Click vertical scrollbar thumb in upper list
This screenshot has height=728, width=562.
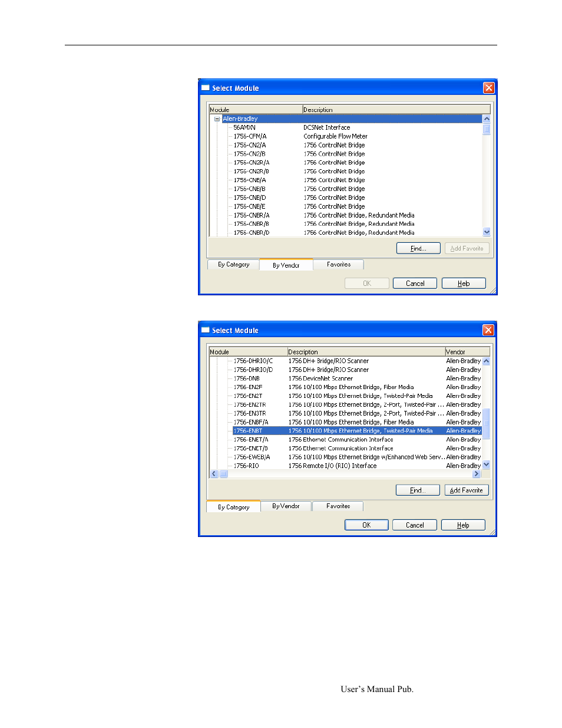pos(487,129)
